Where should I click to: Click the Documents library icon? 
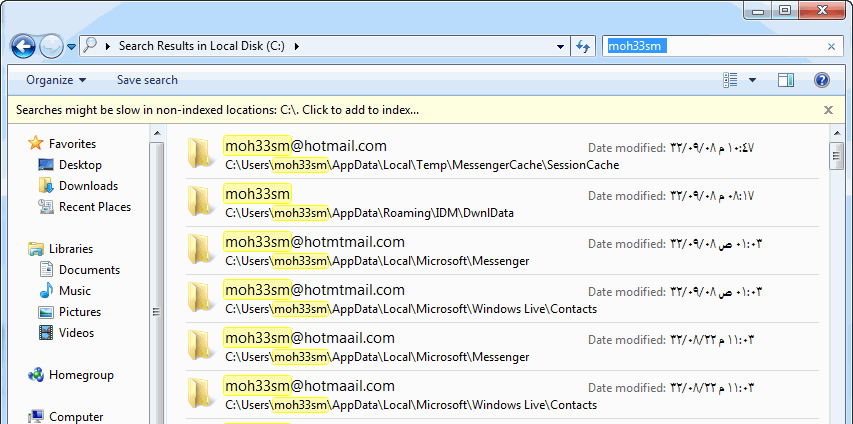tap(46, 269)
